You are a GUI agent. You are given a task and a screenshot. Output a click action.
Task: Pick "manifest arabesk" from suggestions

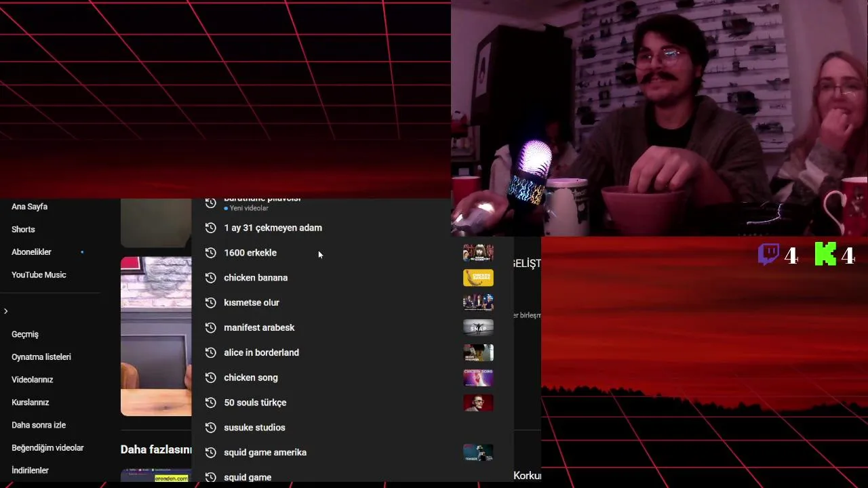259,327
